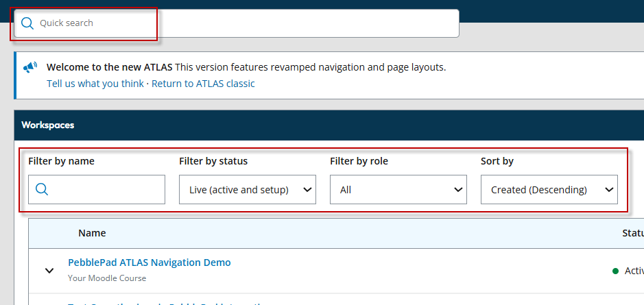The height and width of the screenshot is (305, 644).
Task: Focus the Quick search input field
Action: (x=237, y=23)
